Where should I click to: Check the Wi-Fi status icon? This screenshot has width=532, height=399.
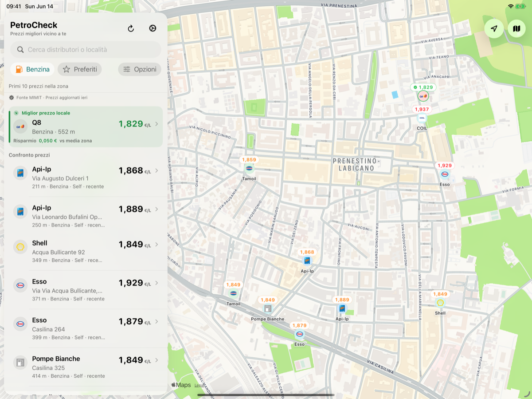click(x=511, y=6)
